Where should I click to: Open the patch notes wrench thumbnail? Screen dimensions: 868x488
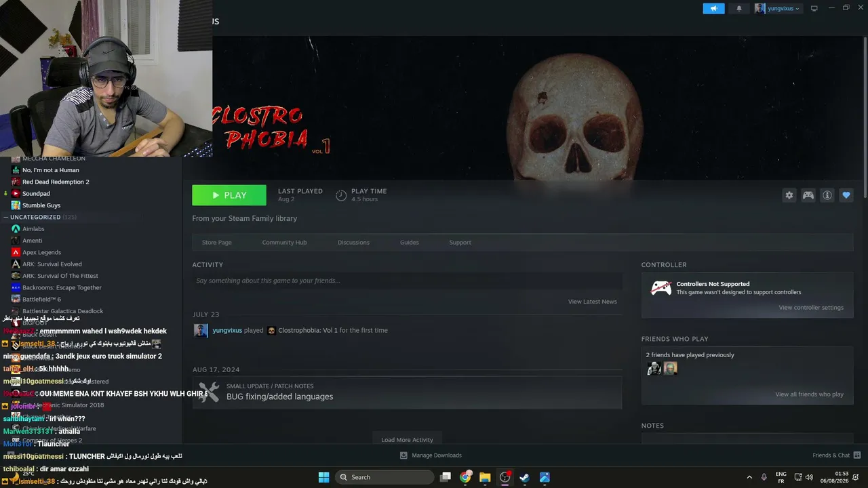tap(209, 392)
